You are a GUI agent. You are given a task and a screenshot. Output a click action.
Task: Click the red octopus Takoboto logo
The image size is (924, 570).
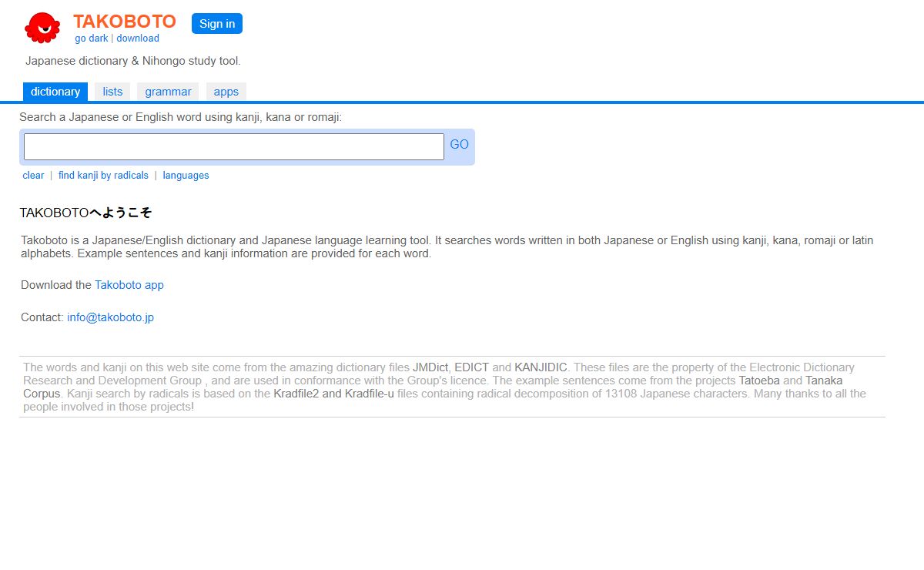tap(42, 28)
